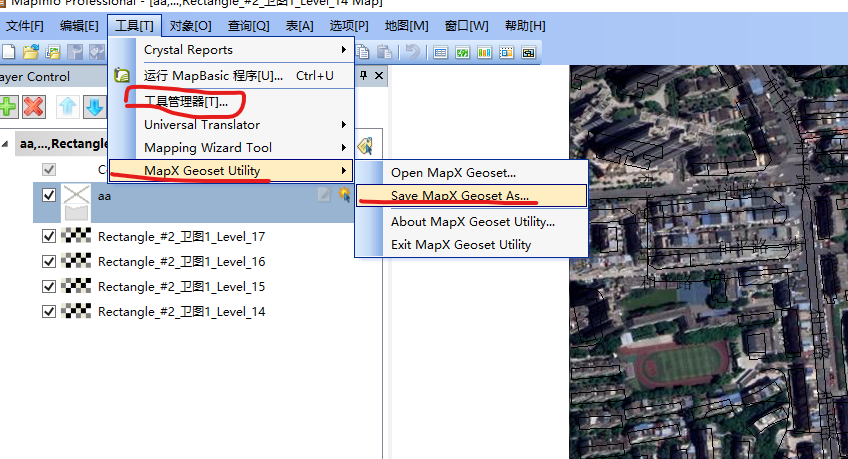Open the 工具管理器[T]... menu entry
The image size is (848, 459).
[x=186, y=102]
